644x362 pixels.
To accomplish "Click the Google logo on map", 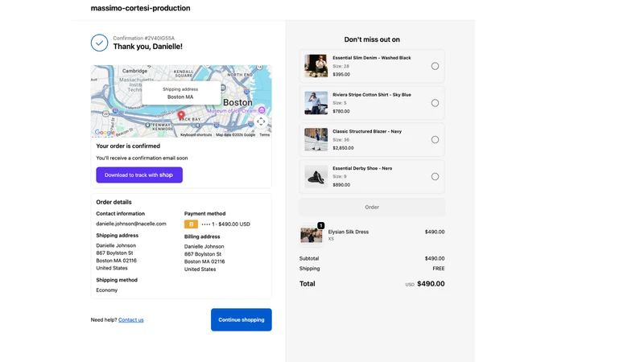I will (105, 132).
